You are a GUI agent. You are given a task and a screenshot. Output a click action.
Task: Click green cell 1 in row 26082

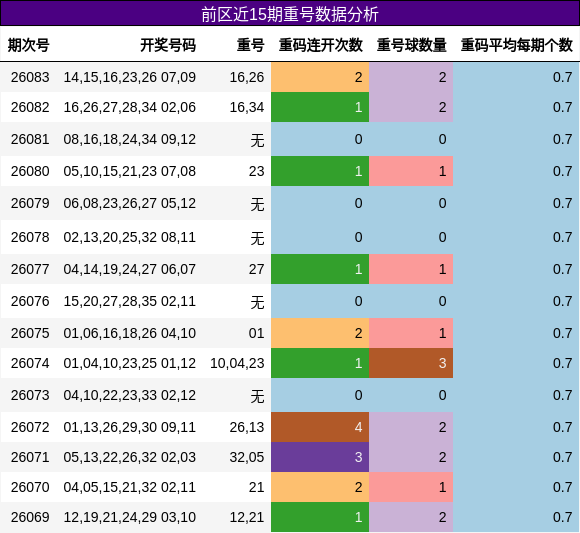(x=320, y=107)
